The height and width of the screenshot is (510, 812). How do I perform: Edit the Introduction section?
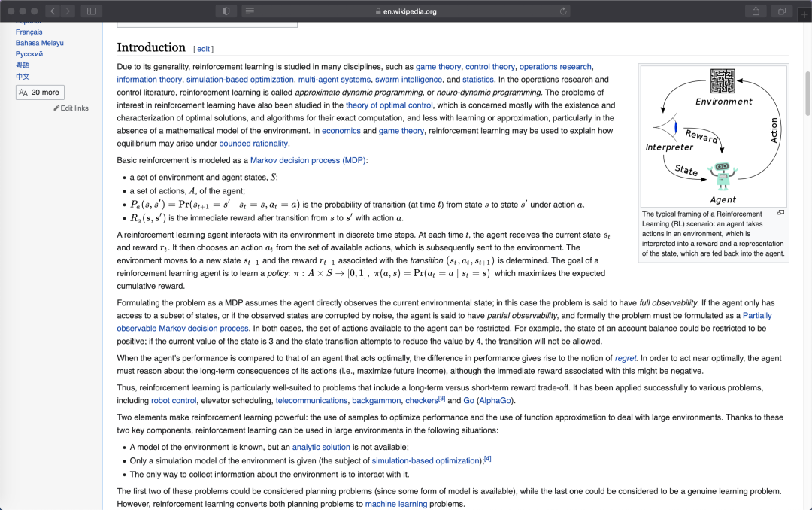click(204, 49)
